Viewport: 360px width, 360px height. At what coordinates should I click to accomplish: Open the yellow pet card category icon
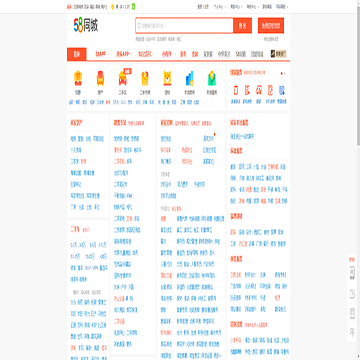(x=167, y=78)
